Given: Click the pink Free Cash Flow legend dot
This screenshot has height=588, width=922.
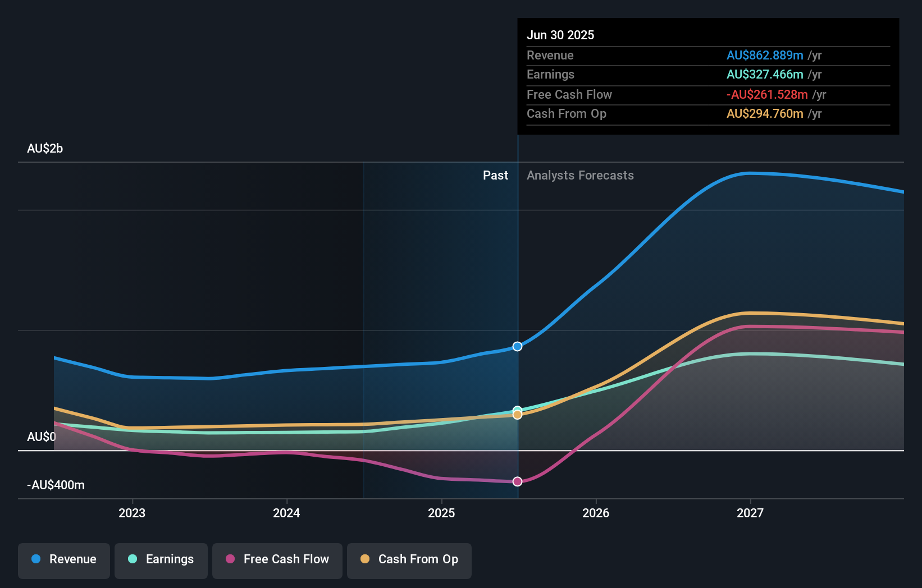Looking at the screenshot, I should [x=230, y=559].
